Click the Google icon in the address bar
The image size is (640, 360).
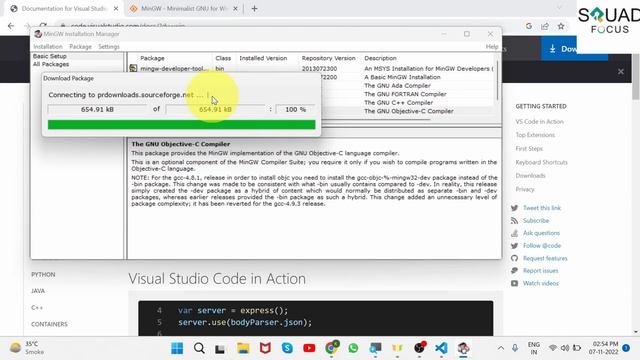coord(529,26)
